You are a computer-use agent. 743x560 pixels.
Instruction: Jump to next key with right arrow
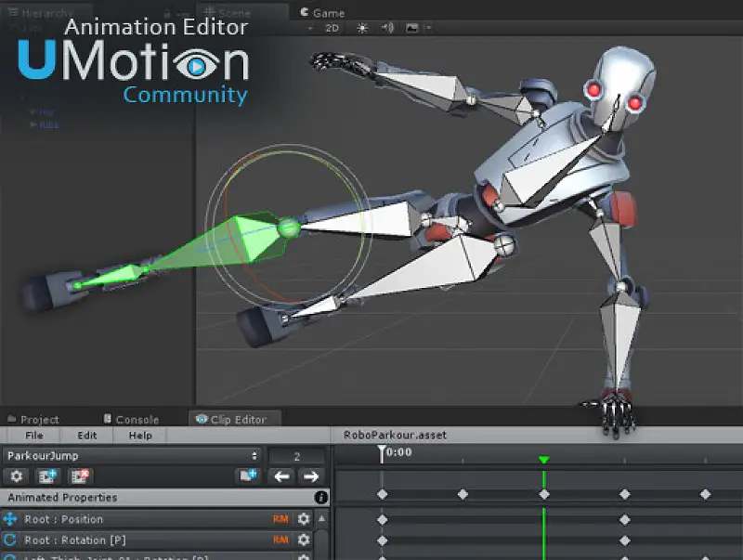click(x=311, y=476)
